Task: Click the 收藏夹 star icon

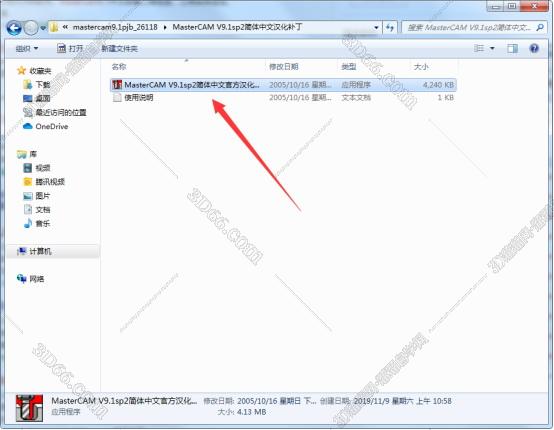Action: click(21, 71)
